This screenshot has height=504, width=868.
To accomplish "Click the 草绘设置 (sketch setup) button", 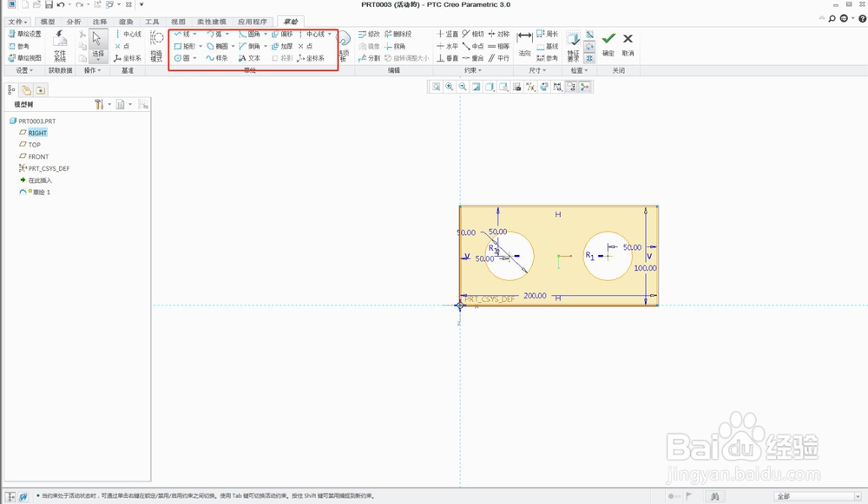I will [24, 34].
